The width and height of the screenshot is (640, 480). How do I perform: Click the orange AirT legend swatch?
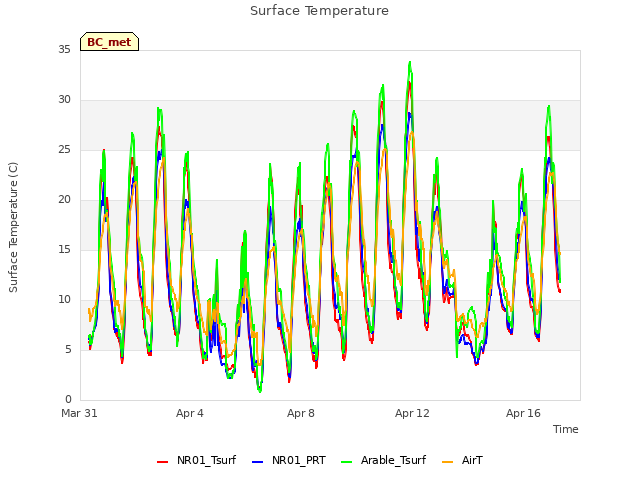(448, 462)
